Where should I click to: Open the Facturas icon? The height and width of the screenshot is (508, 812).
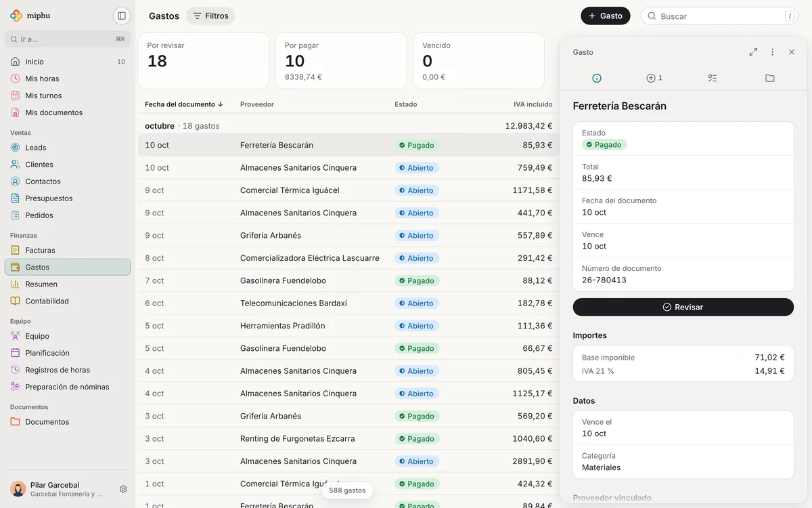pos(16,250)
